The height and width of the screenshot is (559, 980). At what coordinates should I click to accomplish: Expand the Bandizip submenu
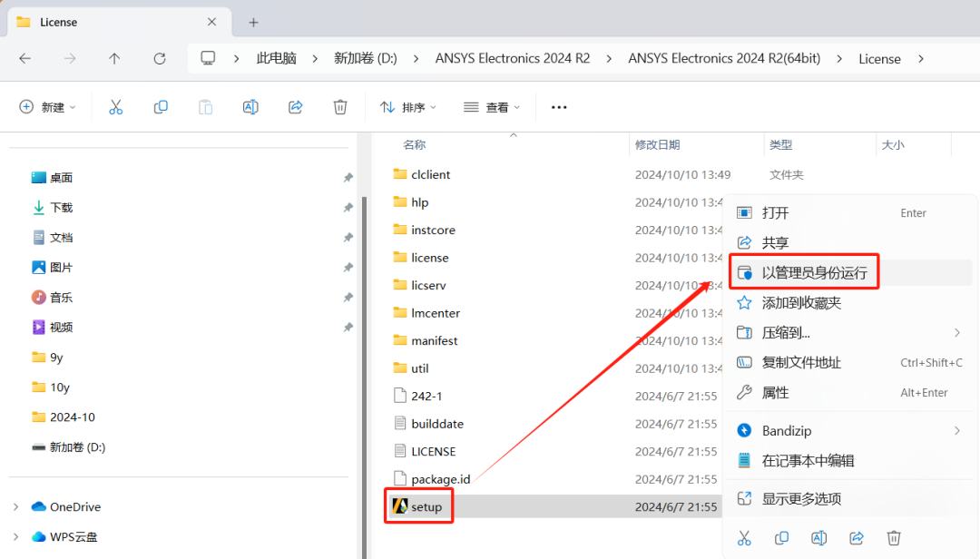pyautogui.click(x=957, y=431)
